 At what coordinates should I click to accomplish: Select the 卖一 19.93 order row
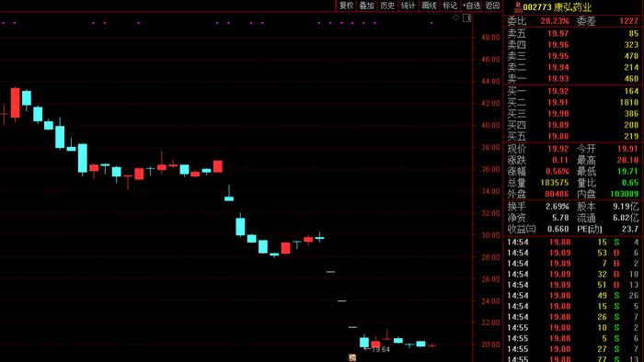572,78
